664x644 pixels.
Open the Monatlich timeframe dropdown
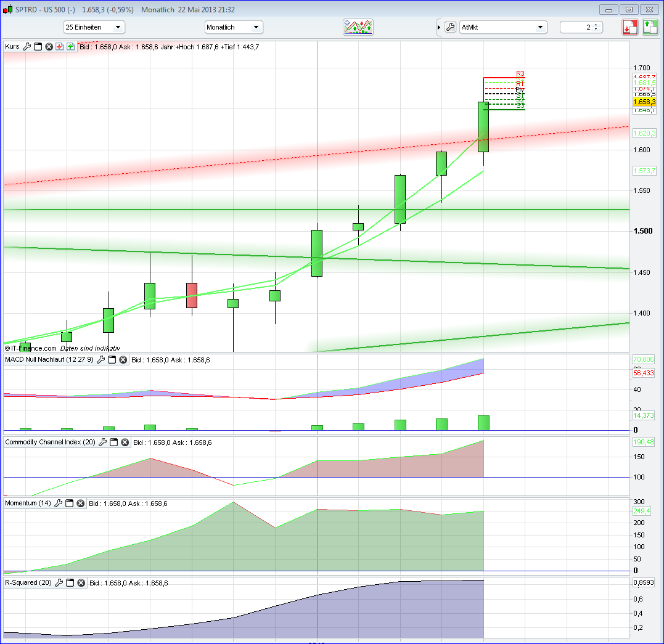click(x=234, y=27)
